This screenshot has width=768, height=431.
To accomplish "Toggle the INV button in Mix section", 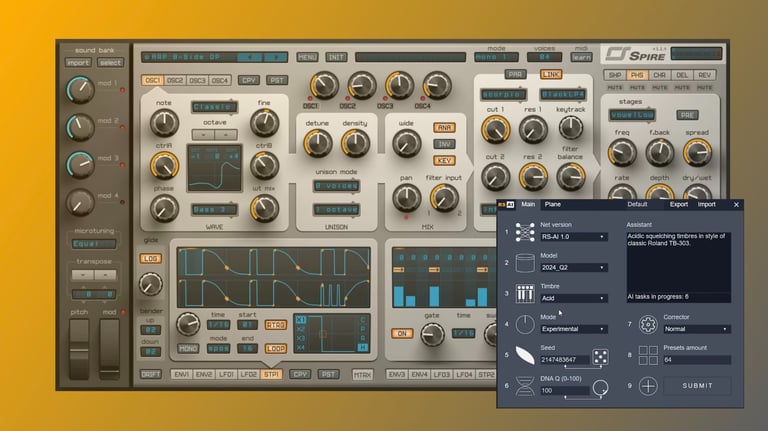I will click(x=444, y=144).
